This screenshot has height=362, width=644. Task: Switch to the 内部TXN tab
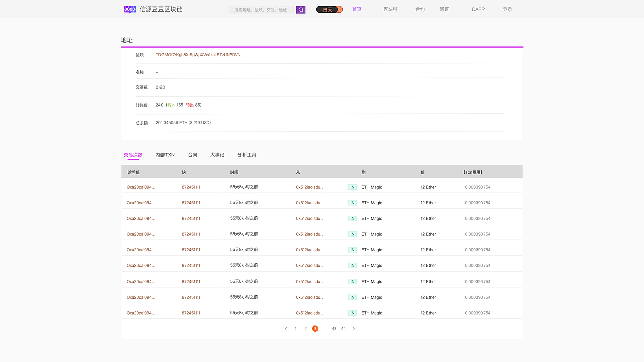click(165, 155)
